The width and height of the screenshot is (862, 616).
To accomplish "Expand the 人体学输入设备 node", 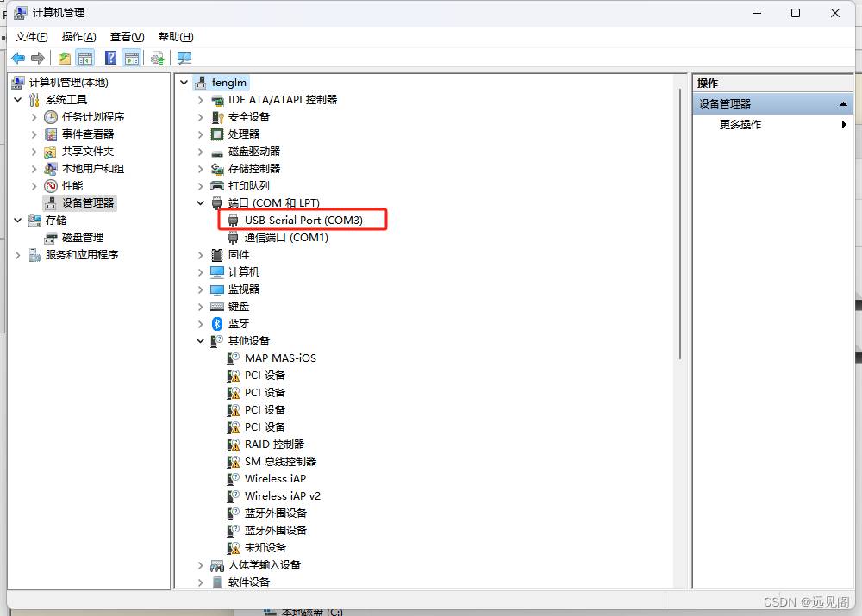I will pyautogui.click(x=201, y=565).
